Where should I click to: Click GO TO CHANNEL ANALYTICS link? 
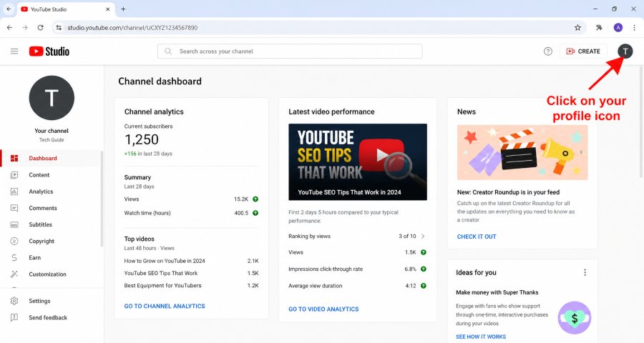coord(165,306)
